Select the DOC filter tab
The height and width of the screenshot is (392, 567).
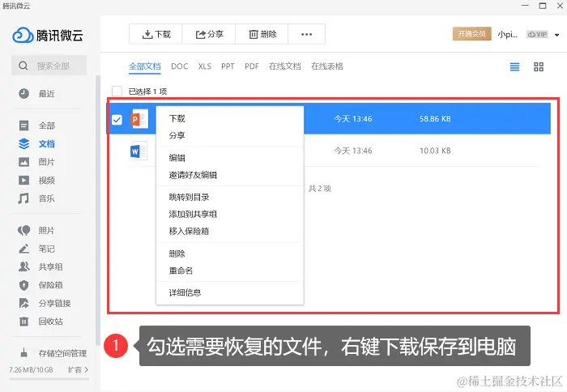tap(179, 66)
